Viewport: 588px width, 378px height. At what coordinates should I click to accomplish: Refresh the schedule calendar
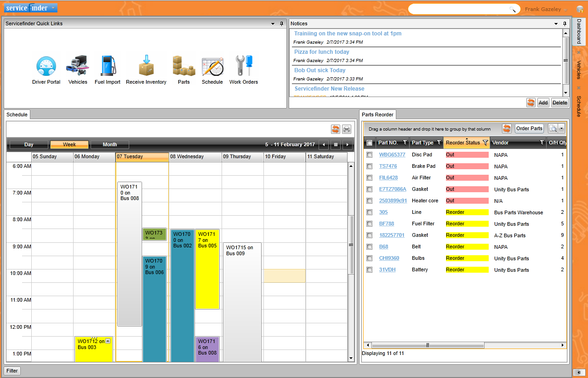tap(336, 129)
